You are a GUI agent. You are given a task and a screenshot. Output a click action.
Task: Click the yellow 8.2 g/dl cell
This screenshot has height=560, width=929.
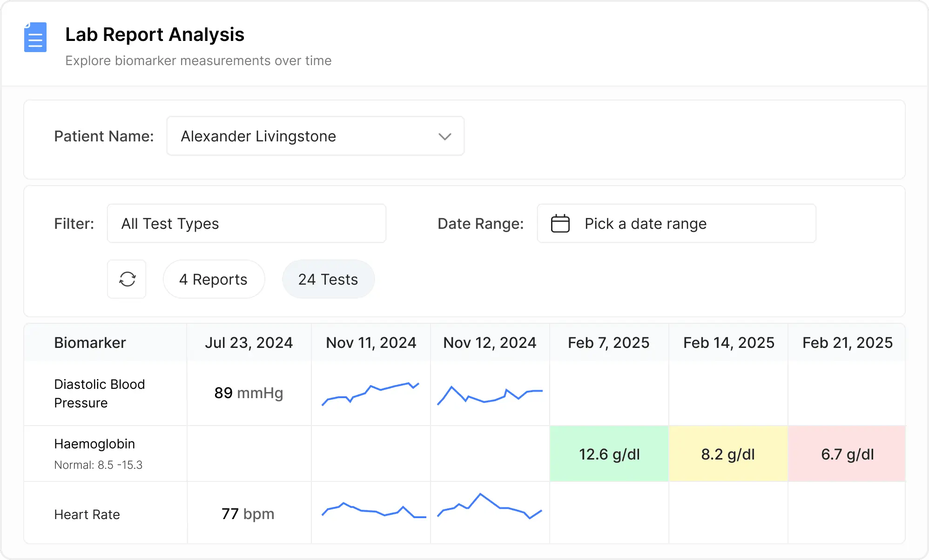[728, 454]
